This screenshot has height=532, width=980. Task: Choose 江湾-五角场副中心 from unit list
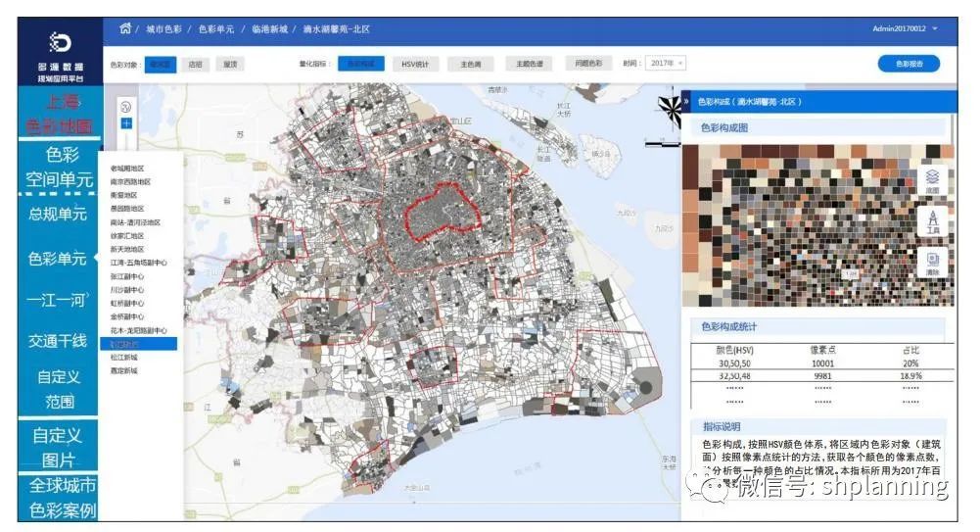click(x=139, y=263)
